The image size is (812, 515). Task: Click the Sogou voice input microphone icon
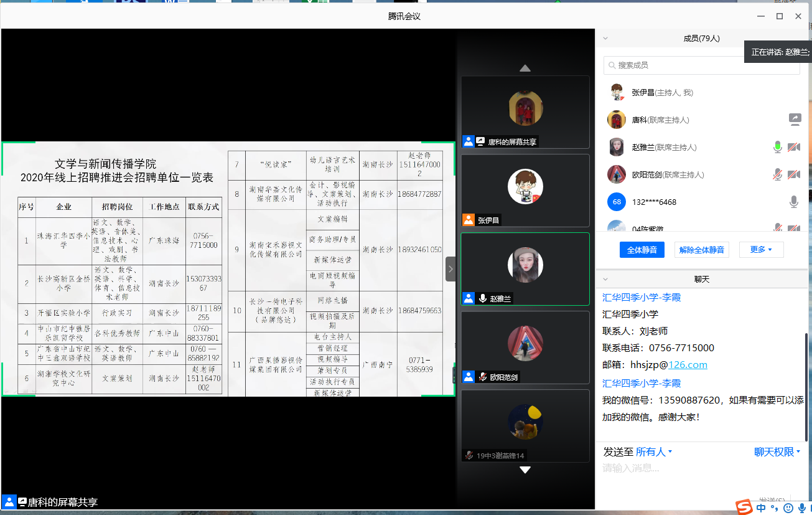coord(802,508)
